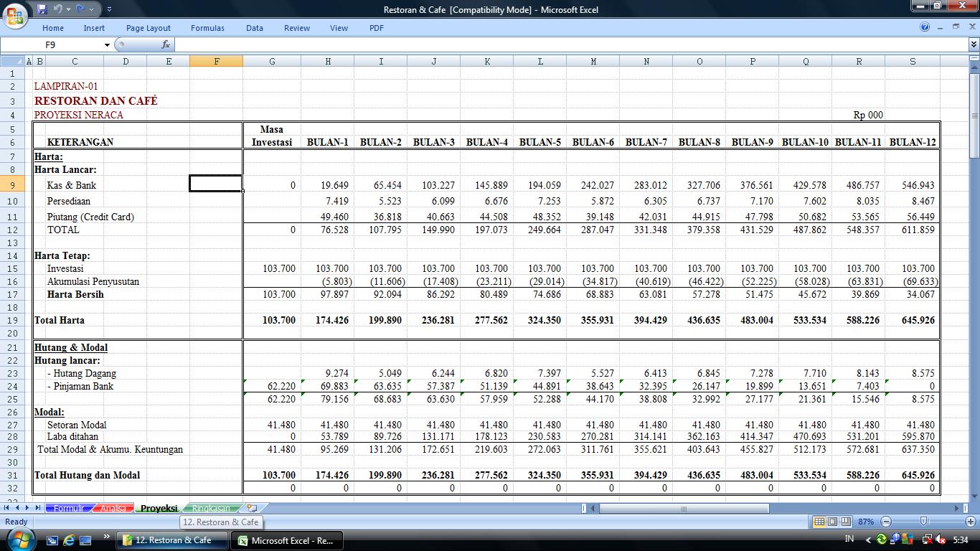
Task: Click the Piutang (Credit Card) cell
Action: click(90, 217)
